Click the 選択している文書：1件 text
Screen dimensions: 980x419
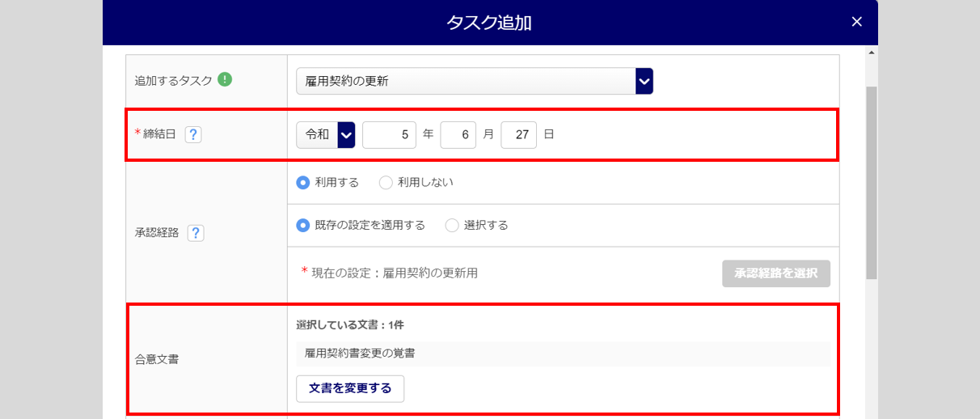(350, 324)
